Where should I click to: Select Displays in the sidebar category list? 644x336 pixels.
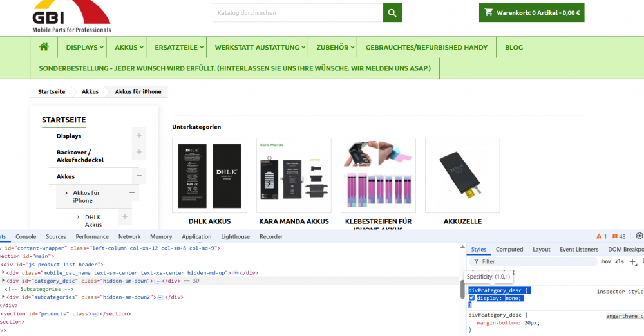point(69,136)
